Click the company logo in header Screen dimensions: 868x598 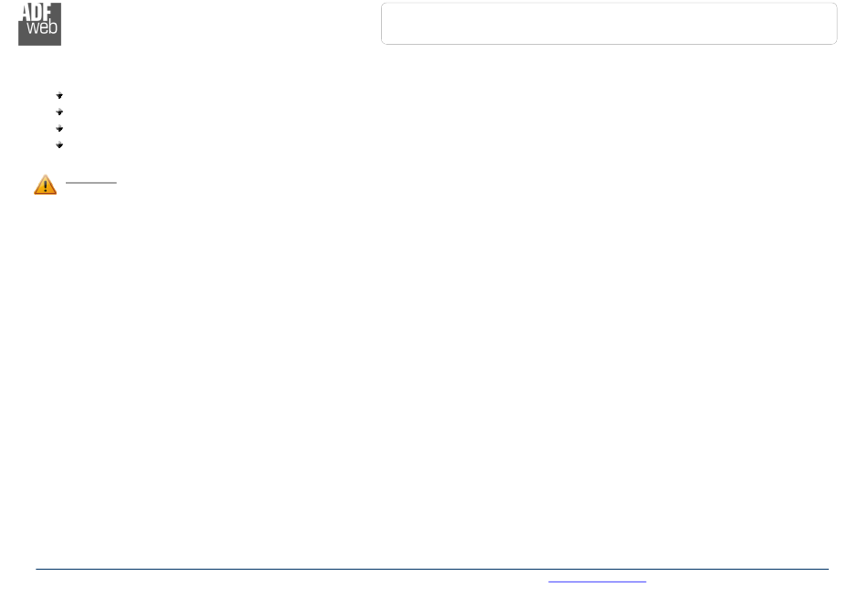pos(39,24)
